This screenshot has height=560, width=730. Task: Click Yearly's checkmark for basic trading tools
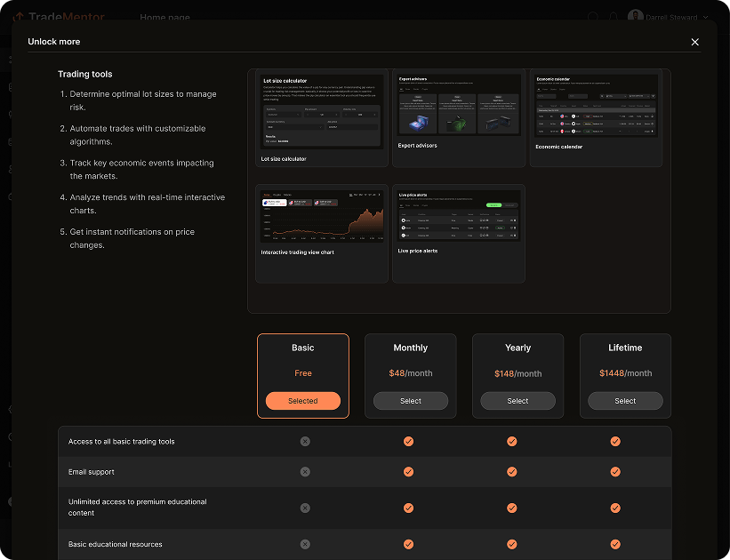click(511, 441)
